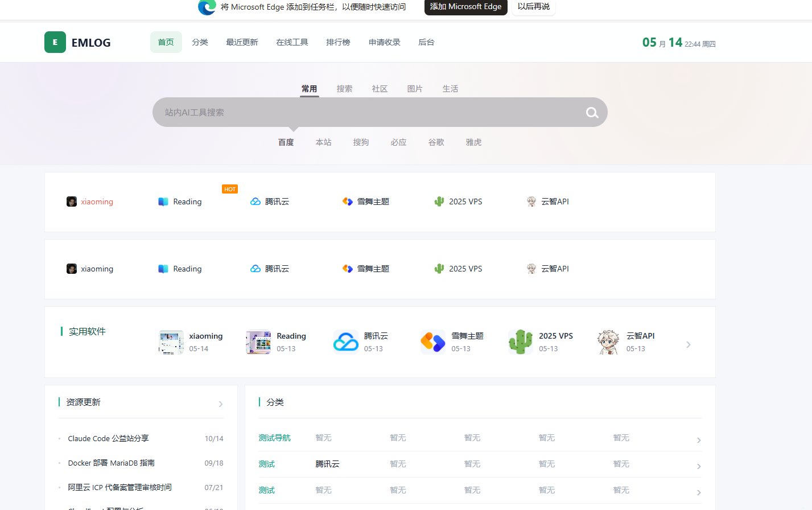Expand the last 测试 row chevron
The image size is (812, 510).
coord(699,492)
